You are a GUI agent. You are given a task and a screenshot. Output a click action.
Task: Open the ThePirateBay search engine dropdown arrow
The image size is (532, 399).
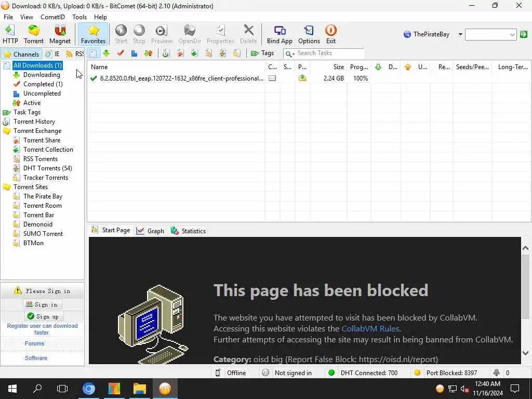coord(460,34)
